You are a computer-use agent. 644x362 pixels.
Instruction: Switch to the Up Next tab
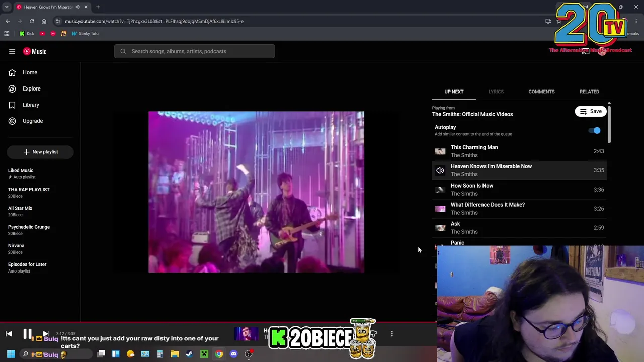pos(454,92)
